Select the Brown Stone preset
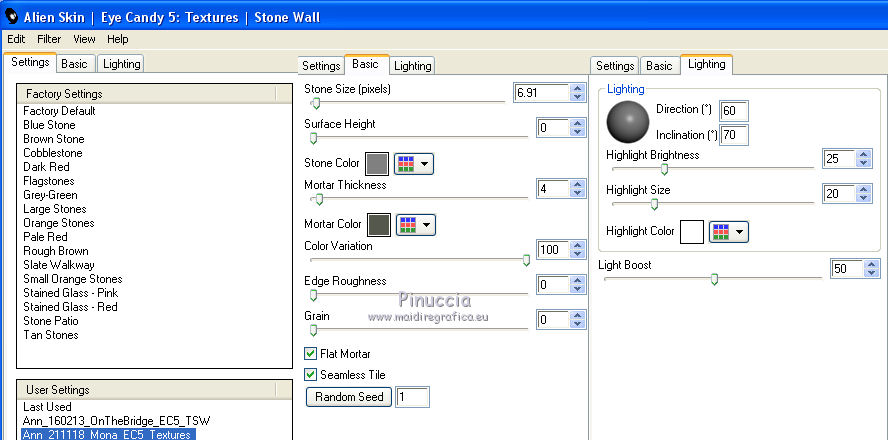The height and width of the screenshot is (440, 888). [54, 139]
